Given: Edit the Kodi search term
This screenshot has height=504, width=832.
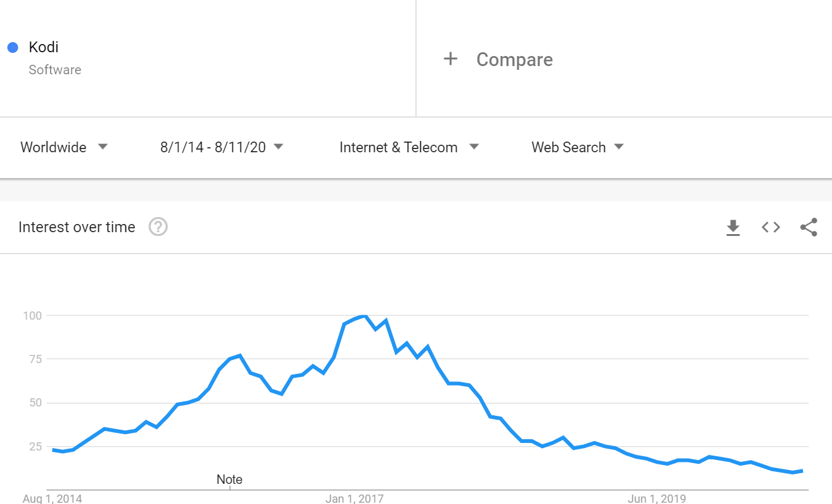Looking at the screenshot, I should tap(43, 47).
